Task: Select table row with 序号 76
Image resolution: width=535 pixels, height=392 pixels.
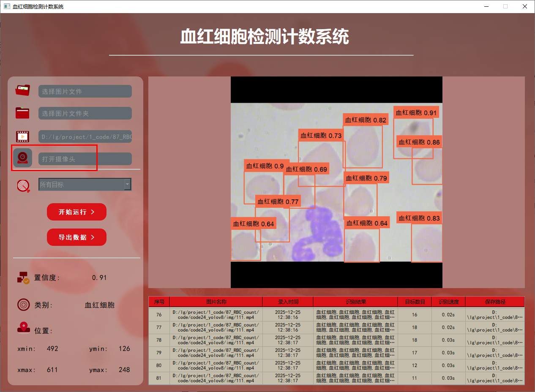Action: pos(336,315)
